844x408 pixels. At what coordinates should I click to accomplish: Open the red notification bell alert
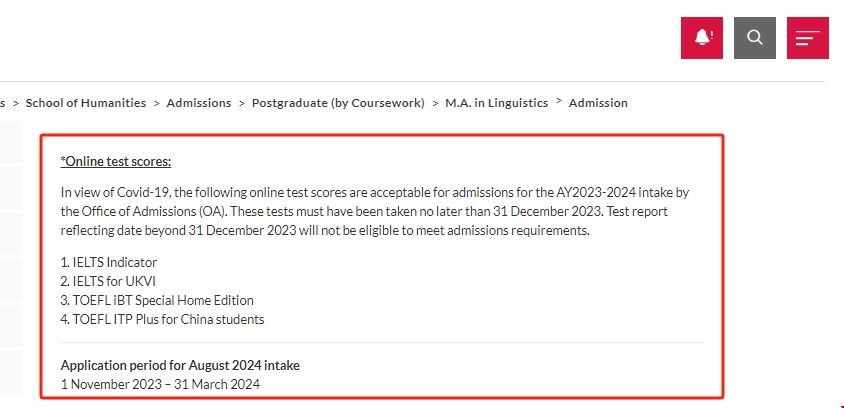[702, 38]
